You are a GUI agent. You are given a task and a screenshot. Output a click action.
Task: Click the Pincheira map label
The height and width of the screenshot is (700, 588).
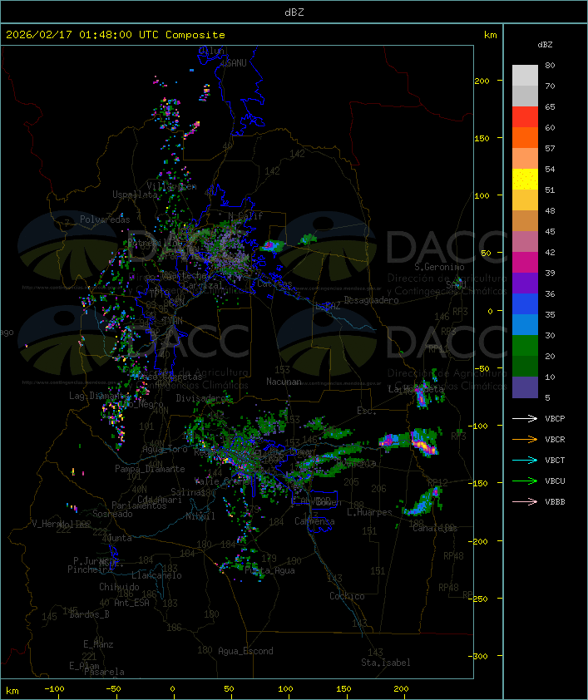[x=90, y=569]
